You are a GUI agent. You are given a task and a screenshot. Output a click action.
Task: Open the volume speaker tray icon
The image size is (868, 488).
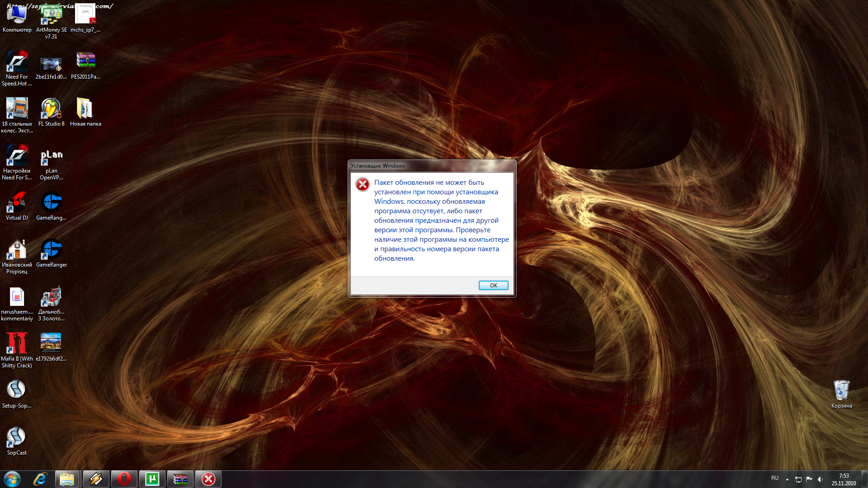(x=821, y=479)
